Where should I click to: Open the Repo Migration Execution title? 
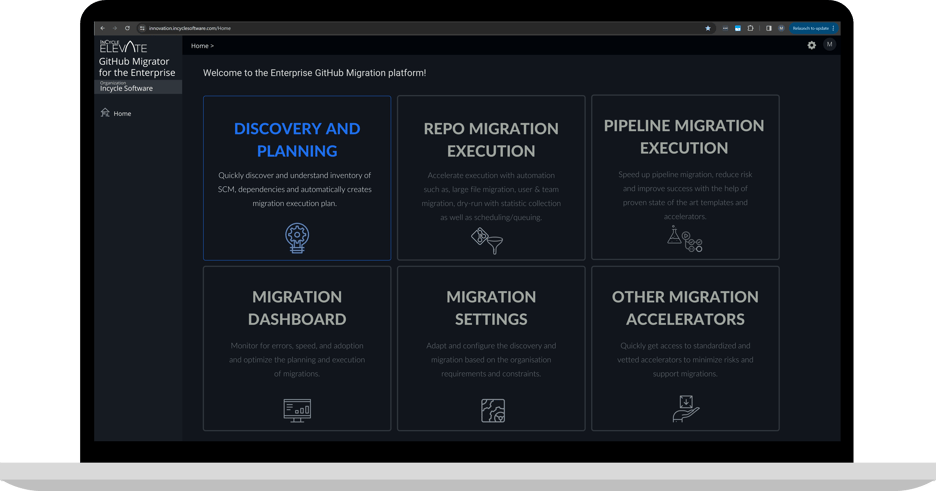click(x=491, y=140)
